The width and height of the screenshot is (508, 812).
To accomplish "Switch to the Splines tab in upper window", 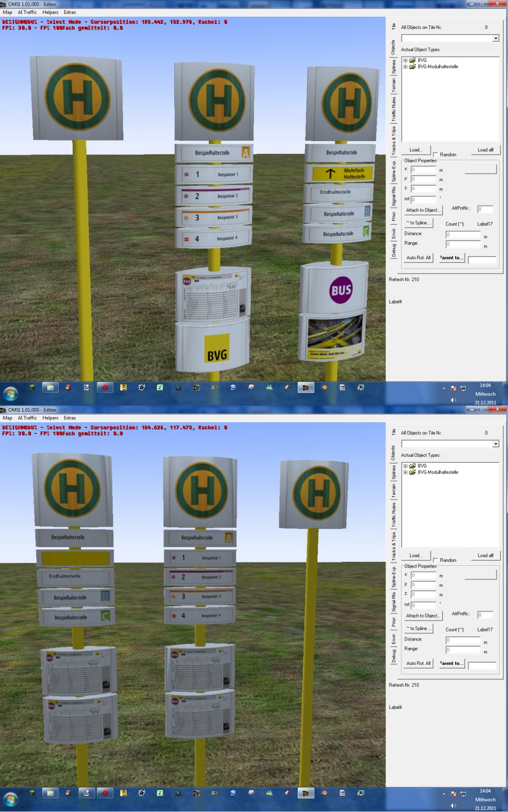I will pyautogui.click(x=393, y=67).
